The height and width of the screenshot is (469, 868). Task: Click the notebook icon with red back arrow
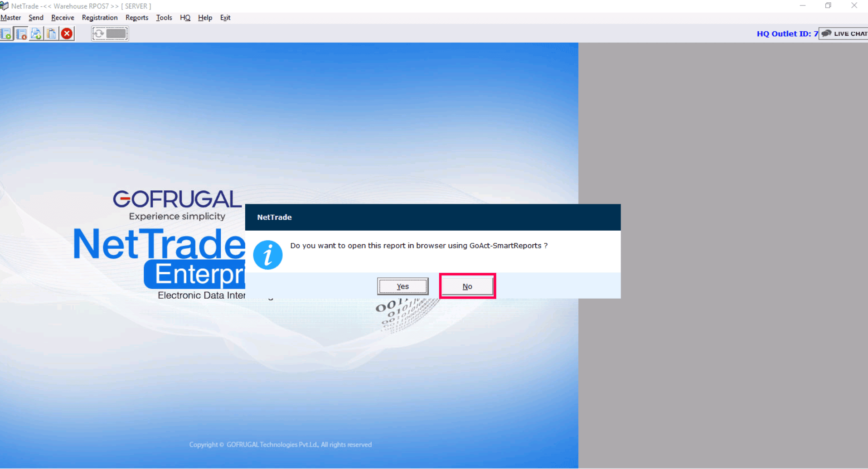coord(21,34)
